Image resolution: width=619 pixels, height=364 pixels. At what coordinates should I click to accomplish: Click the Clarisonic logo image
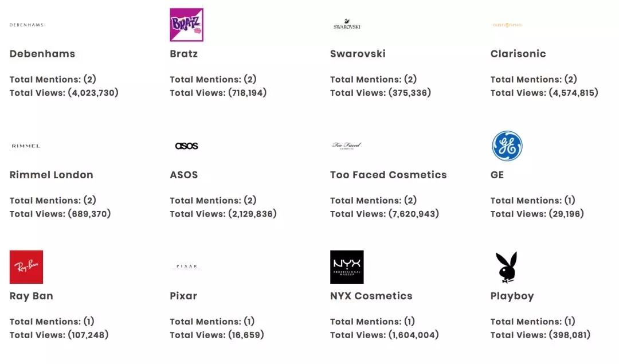click(507, 25)
